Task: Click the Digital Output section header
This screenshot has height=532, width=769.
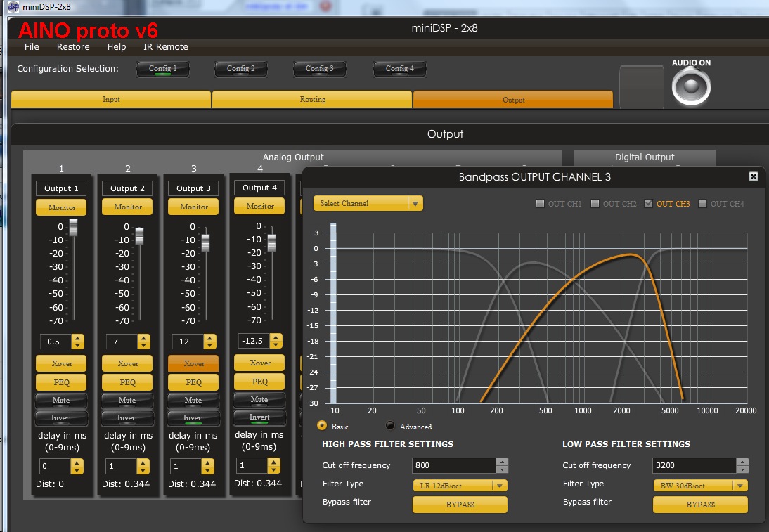Action: 645,157
